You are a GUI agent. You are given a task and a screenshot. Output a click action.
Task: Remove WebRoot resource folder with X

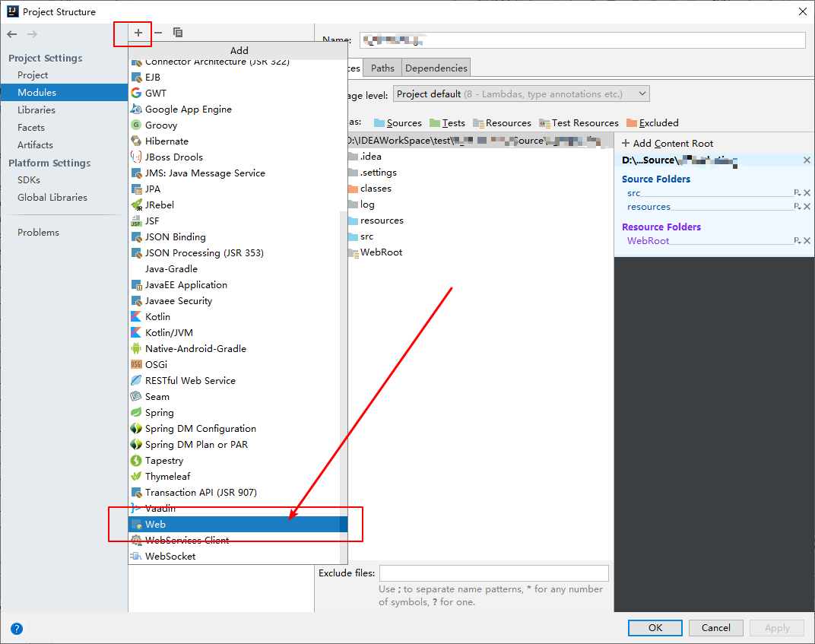[x=807, y=241]
